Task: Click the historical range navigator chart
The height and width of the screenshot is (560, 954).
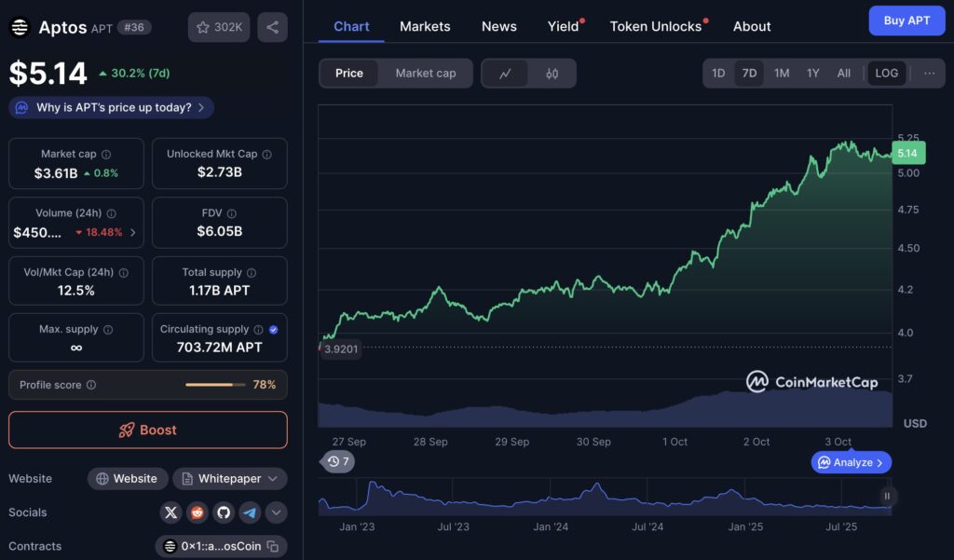Action: click(x=605, y=498)
